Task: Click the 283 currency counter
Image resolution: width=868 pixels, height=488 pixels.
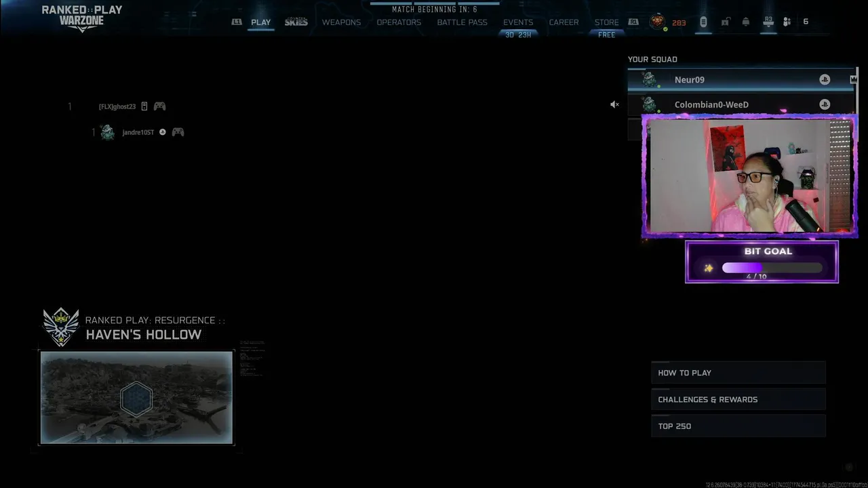Action: pyautogui.click(x=679, y=22)
